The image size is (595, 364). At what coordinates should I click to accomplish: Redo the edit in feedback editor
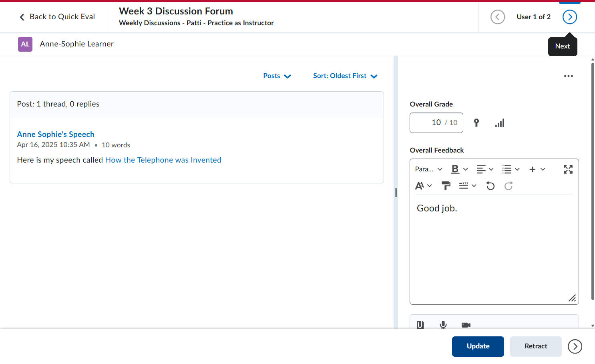click(x=509, y=186)
